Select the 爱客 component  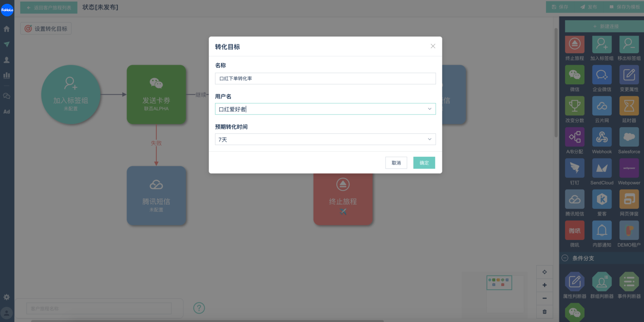click(602, 199)
